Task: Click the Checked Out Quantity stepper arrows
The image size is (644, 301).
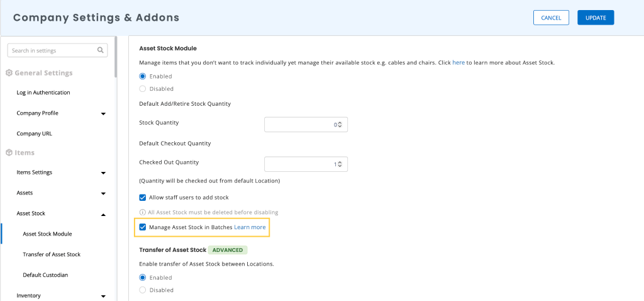Action: 340,164
